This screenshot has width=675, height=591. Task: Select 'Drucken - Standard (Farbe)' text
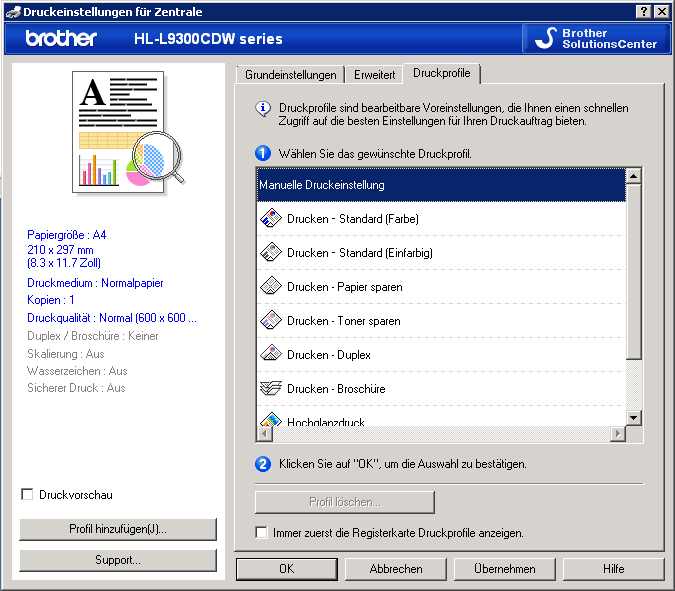pos(353,219)
